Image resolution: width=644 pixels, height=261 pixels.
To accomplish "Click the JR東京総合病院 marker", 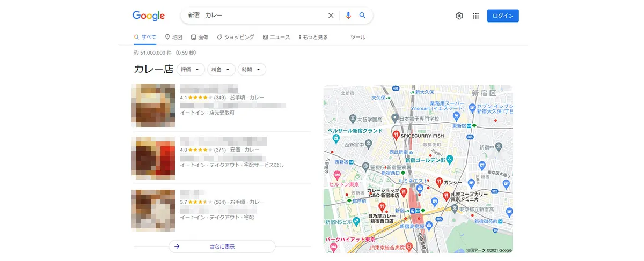I will [408, 247].
